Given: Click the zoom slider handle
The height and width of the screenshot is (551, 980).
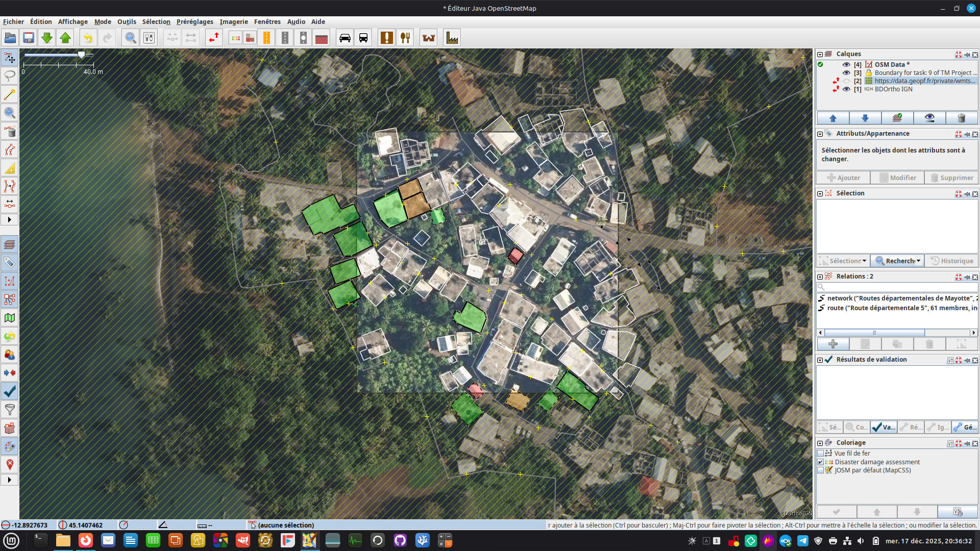Looking at the screenshot, I should pos(81,55).
